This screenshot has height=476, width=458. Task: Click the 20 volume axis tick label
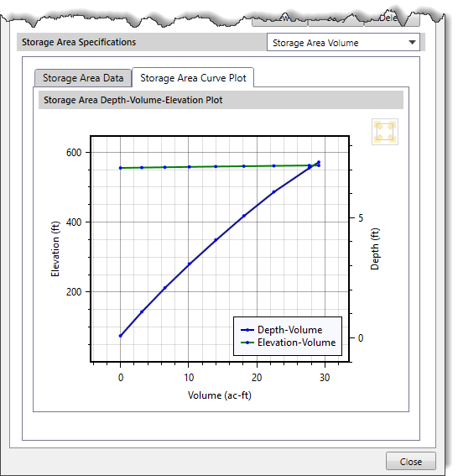(257, 377)
